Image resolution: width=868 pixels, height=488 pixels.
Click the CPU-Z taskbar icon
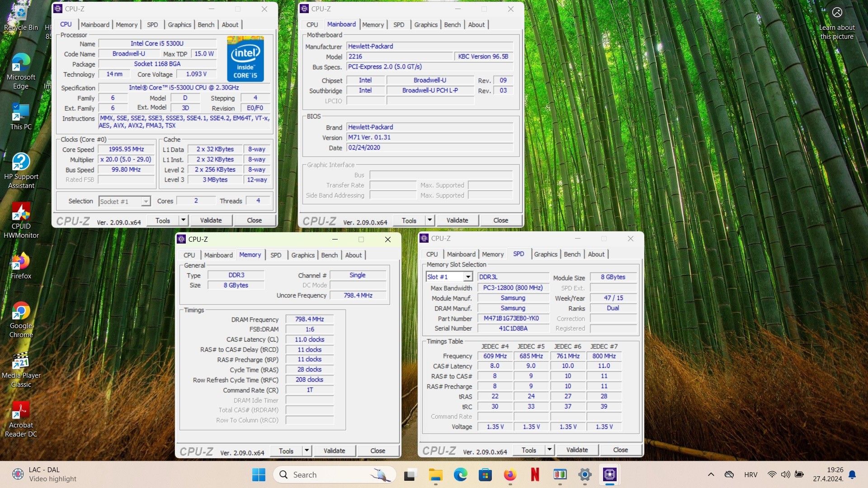(609, 474)
